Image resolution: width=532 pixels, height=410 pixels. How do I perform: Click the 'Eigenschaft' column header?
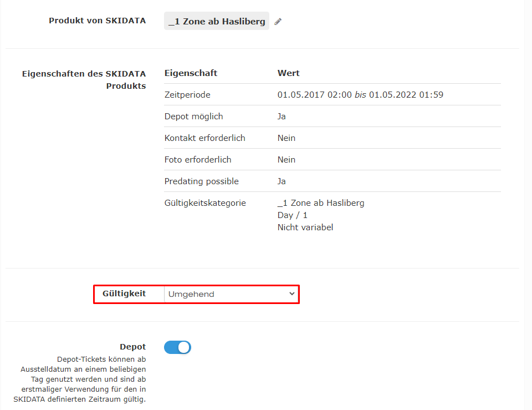pos(191,73)
